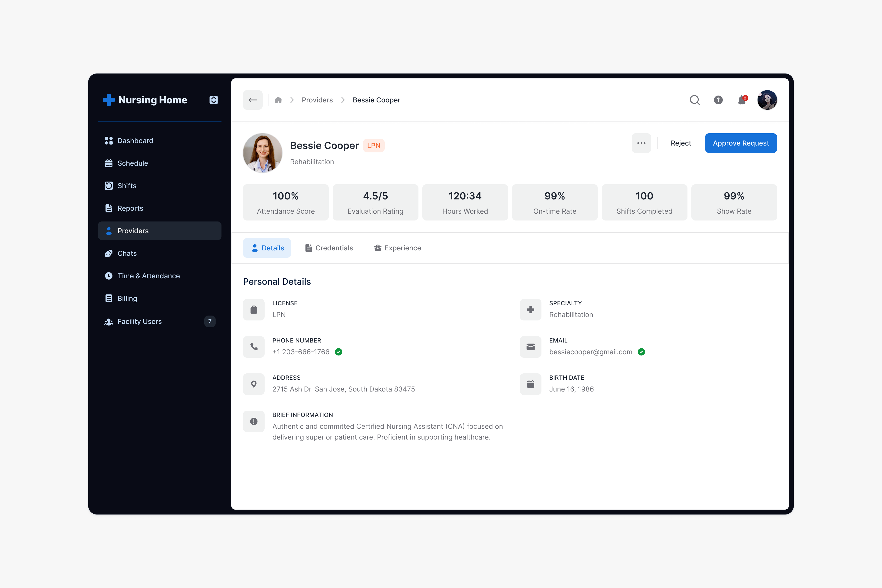Click the search magnifier icon

[x=695, y=100]
